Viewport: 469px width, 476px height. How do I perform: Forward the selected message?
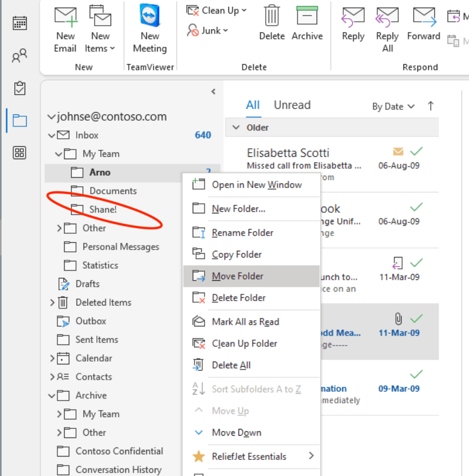pos(423,24)
